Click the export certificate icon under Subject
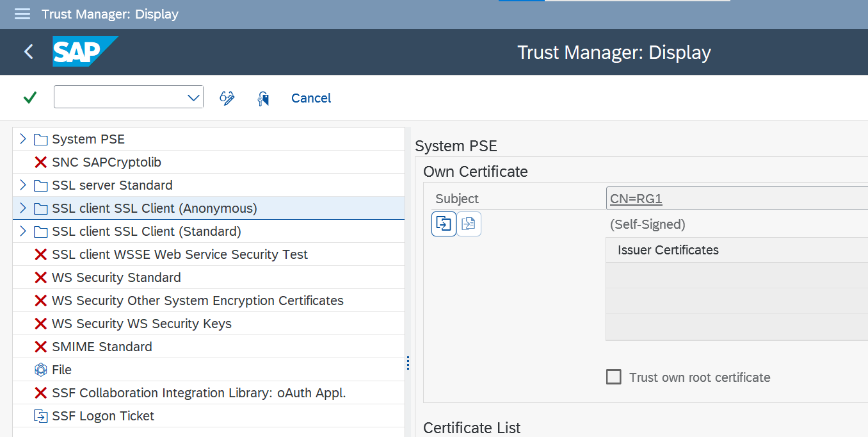The height and width of the screenshot is (437, 868). 469,224
